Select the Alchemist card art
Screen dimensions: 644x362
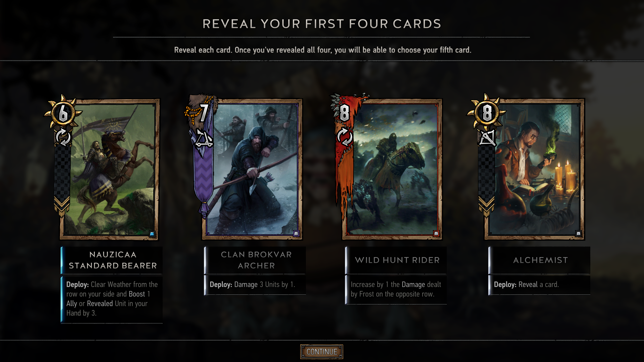click(x=535, y=169)
